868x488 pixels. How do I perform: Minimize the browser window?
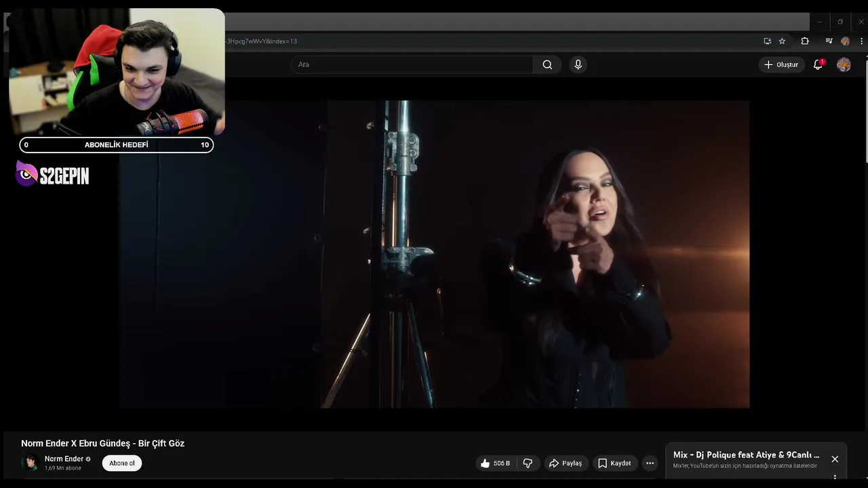(x=819, y=22)
